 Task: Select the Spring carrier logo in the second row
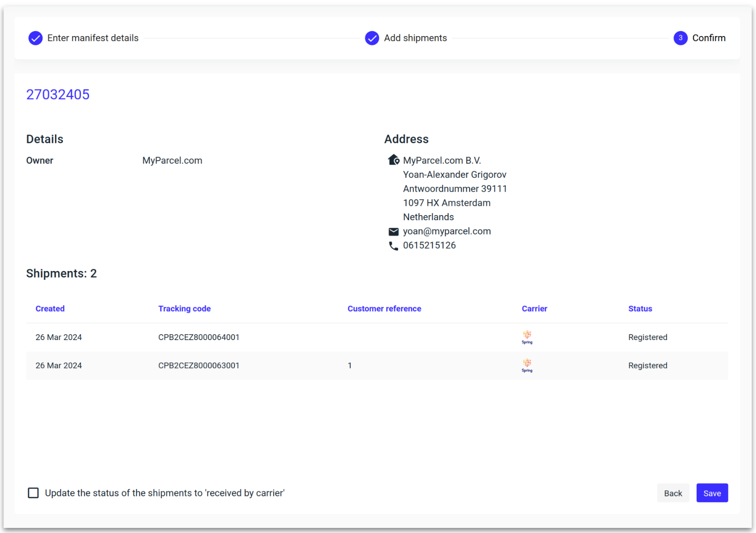pos(527,366)
